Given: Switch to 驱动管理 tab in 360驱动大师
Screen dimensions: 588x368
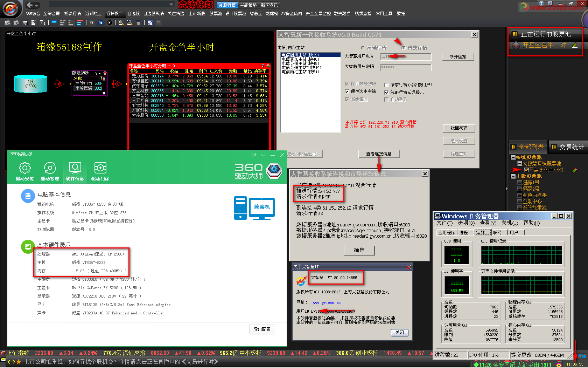Looking at the screenshot, I should pos(50,171).
